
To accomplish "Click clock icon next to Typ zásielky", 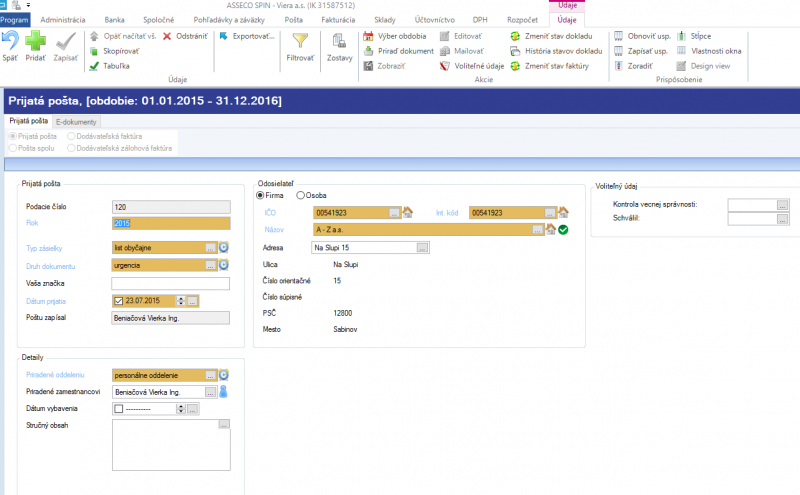I will click(223, 248).
